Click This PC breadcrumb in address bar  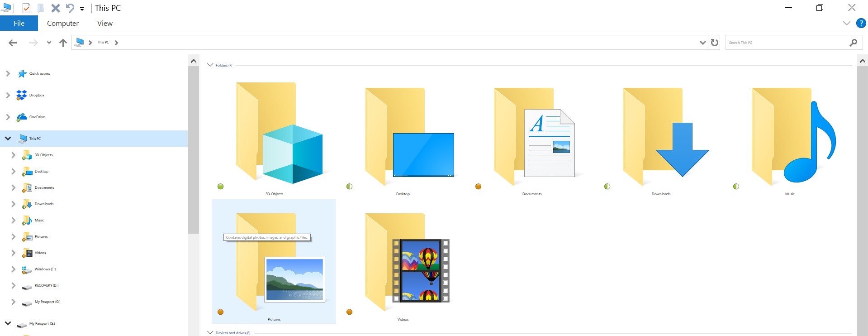point(103,42)
